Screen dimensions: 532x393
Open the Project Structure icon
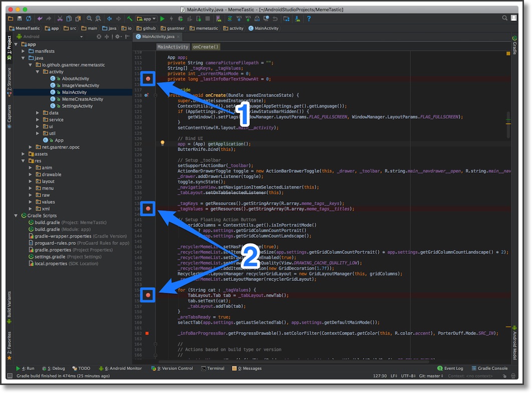pyautogui.click(x=287, y=19)
